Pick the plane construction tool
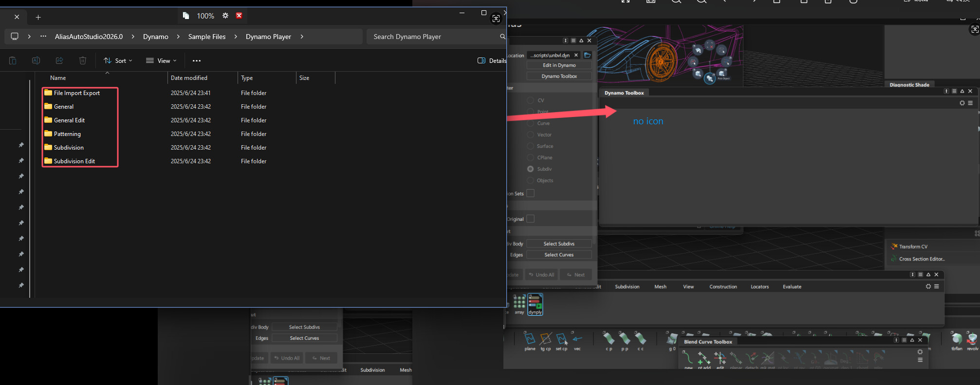 [530, 341]
